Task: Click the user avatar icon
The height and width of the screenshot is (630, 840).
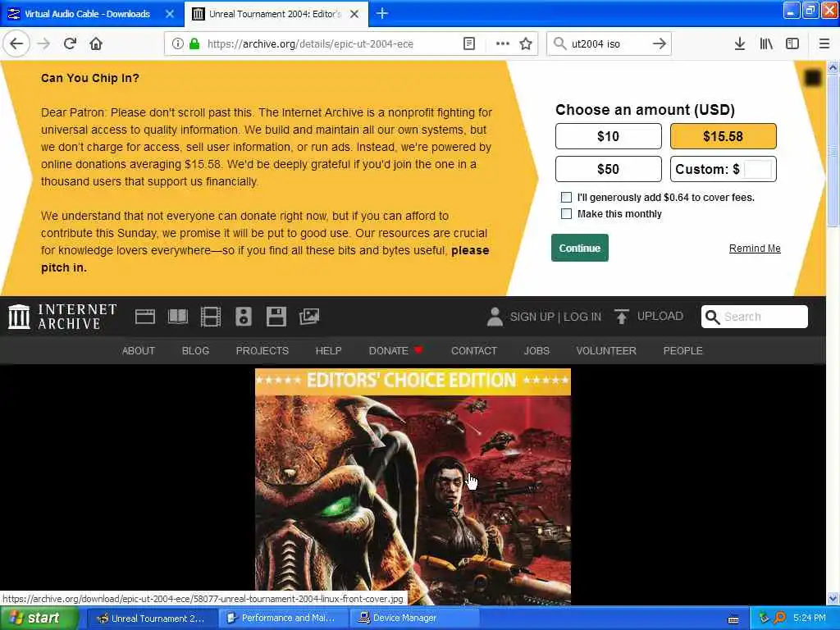Action: coord(495,317)
